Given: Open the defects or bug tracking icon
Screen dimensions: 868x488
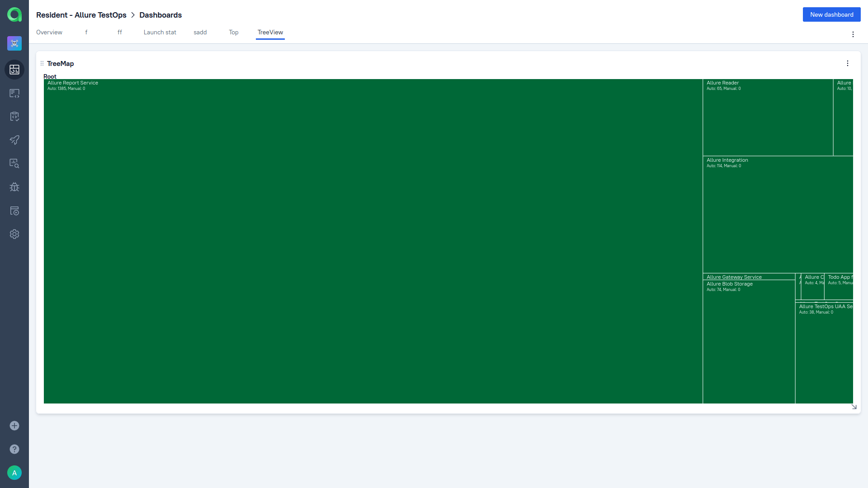Looking at the screenshot, I should (14, 188).
